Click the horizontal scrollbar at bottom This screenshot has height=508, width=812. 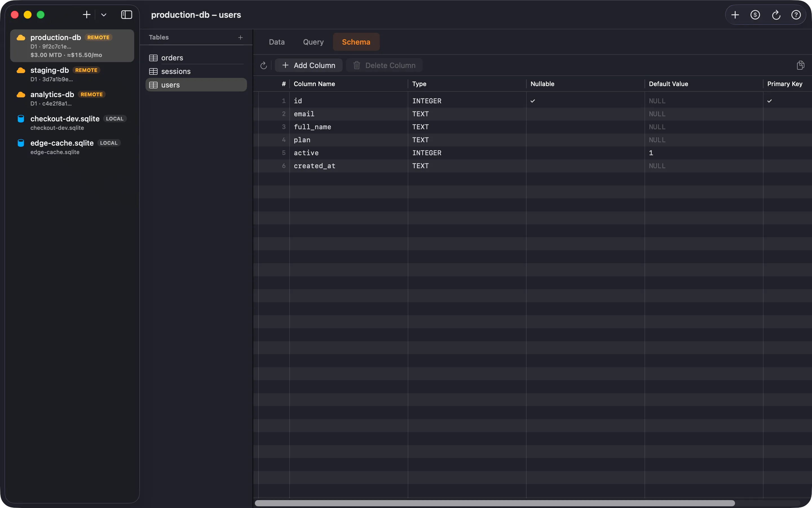[495, 503]
